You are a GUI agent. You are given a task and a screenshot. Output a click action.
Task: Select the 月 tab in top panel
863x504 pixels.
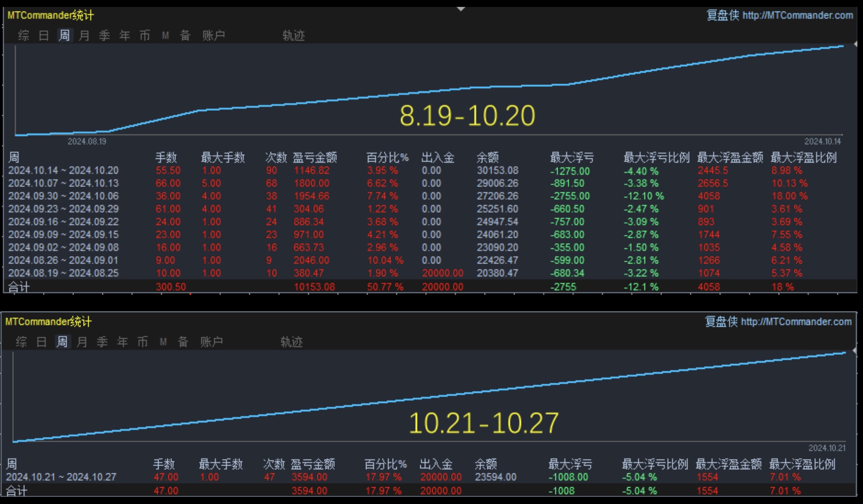click(84, 35)
